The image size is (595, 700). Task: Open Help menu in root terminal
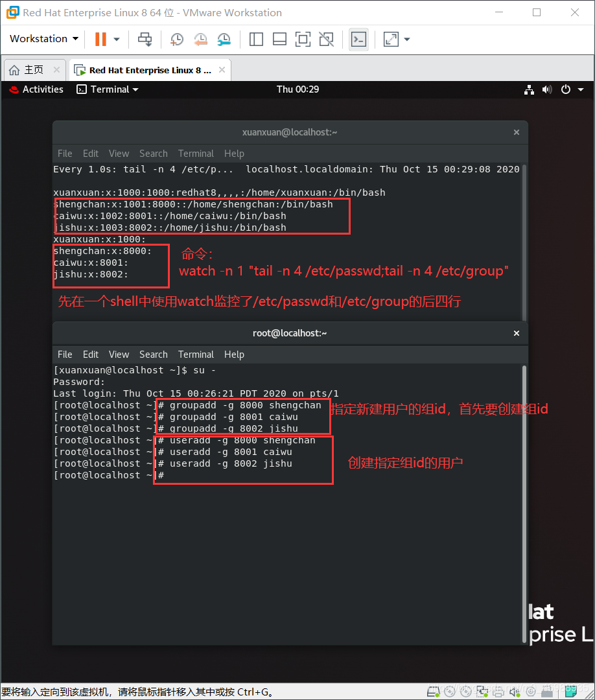234,355
